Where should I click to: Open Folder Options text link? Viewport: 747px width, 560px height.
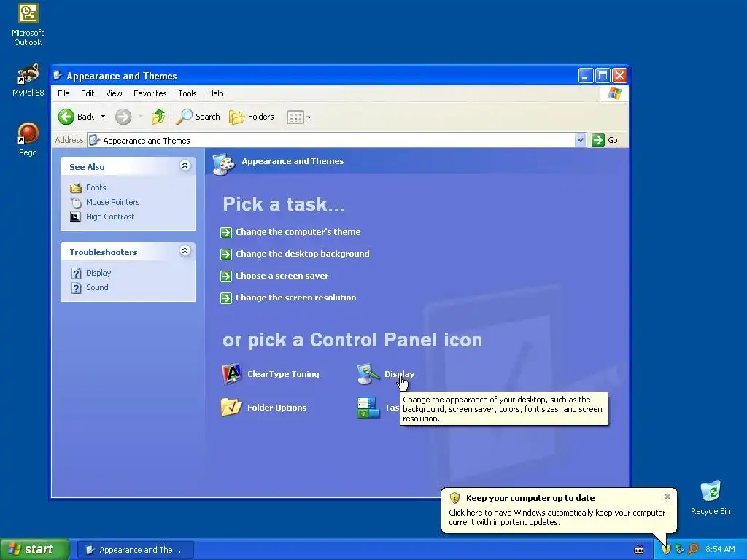click(x=276, y=408)
